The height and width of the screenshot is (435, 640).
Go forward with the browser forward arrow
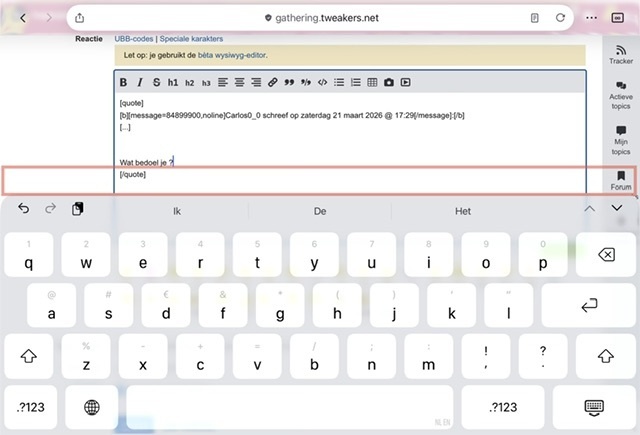49,18
